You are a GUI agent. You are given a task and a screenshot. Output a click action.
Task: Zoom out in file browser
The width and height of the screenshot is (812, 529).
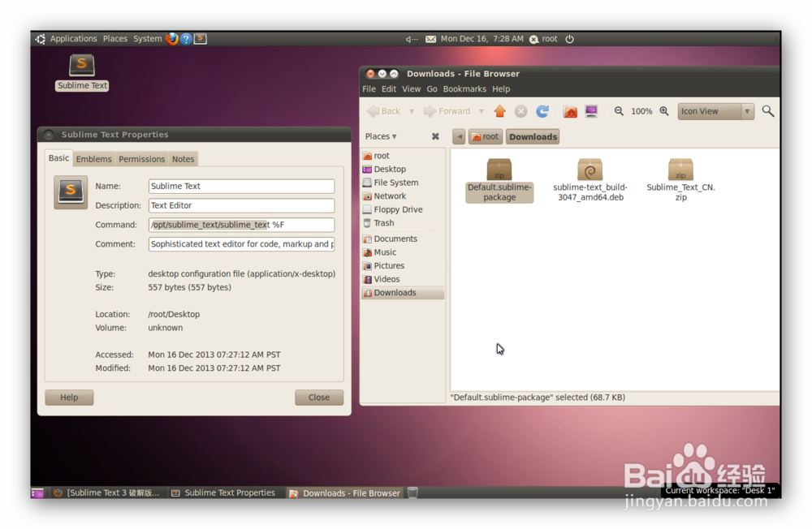click(x=619, y=111)
